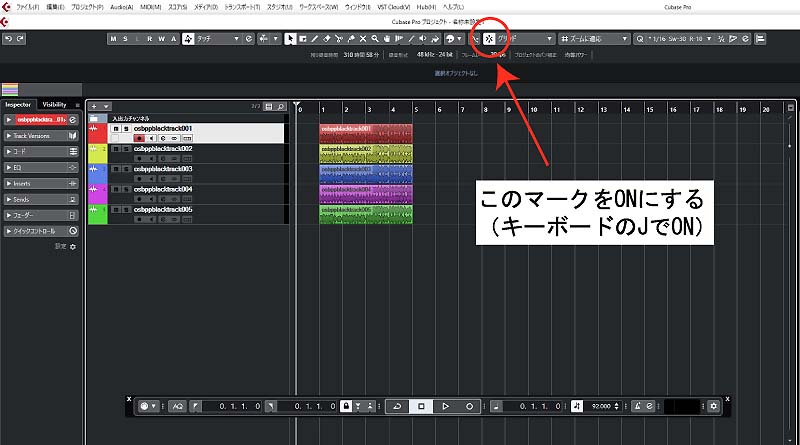Mute track osbppblacktrack002
Image resolution: width=800 pixels, height=445 pixels.
[116, 149]
